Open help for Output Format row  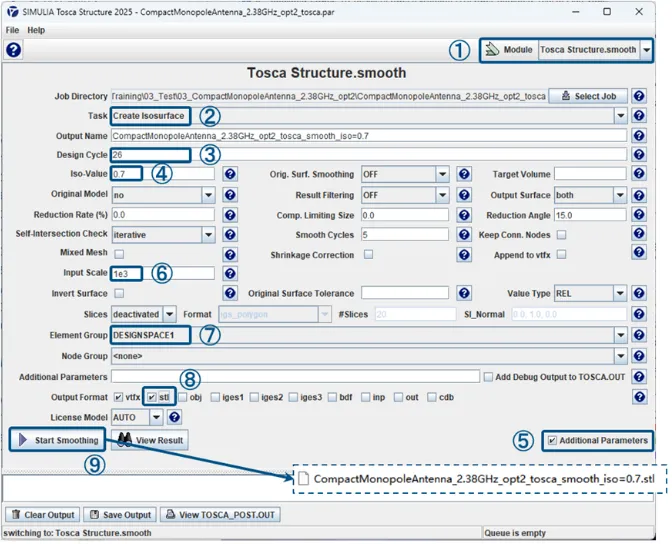[639, 397]
